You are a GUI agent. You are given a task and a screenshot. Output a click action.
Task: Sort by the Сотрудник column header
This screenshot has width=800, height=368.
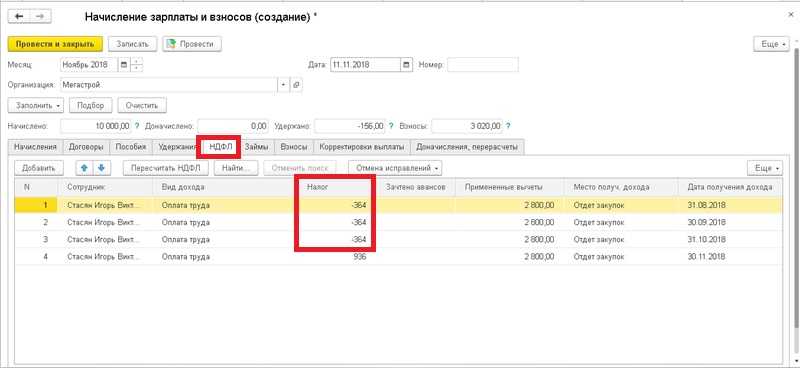click(x=106, y=187)
